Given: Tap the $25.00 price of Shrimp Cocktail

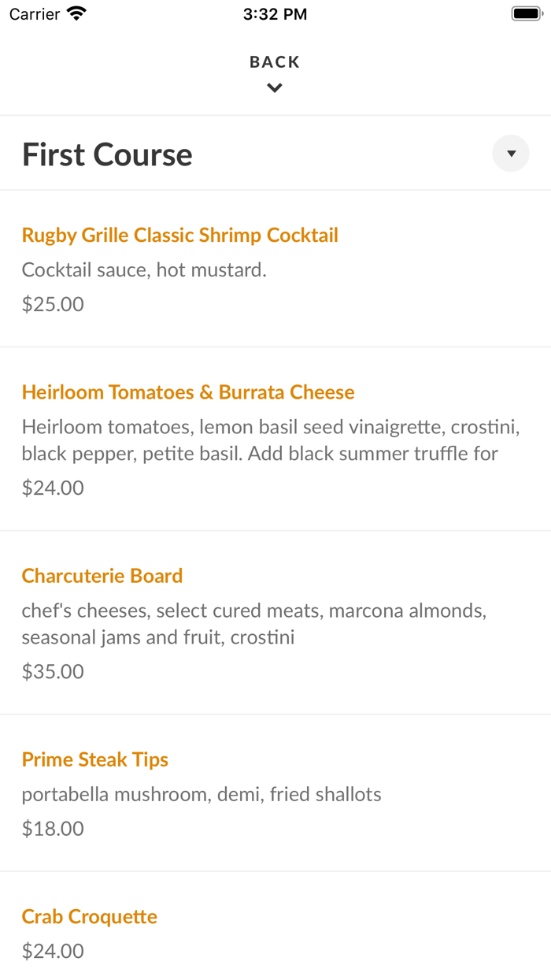Looking at the screenshot, I should (52, 303).
